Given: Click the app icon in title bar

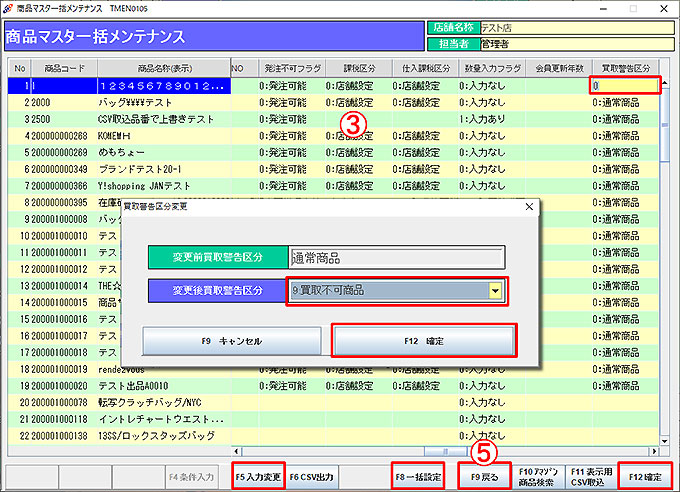Looking at the screenshot, I should pyautogui.click(x=10, y=7).
